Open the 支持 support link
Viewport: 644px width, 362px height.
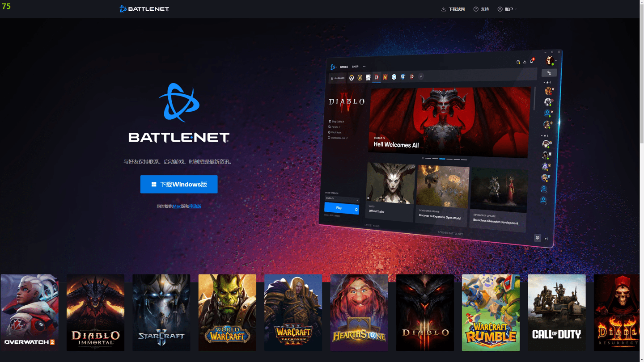tap(481, 9)
